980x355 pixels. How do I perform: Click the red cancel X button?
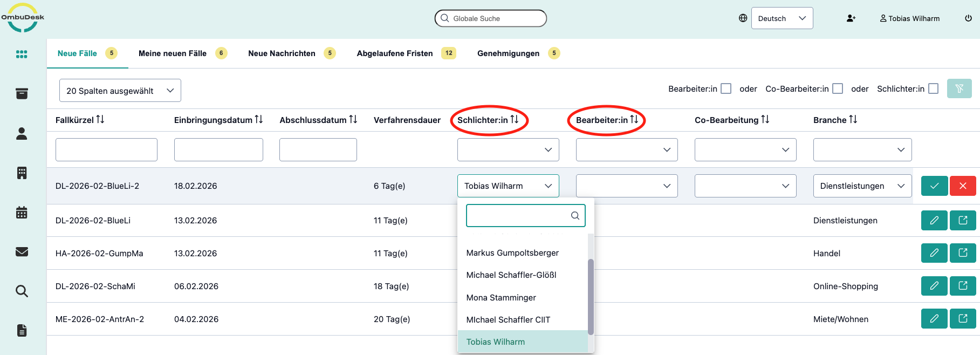click(x=962, y=186)
